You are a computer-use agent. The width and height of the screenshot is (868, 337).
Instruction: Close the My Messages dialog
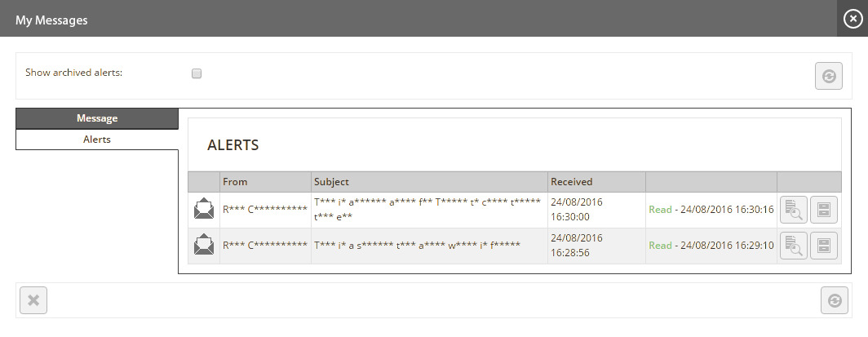click(852, 19)
